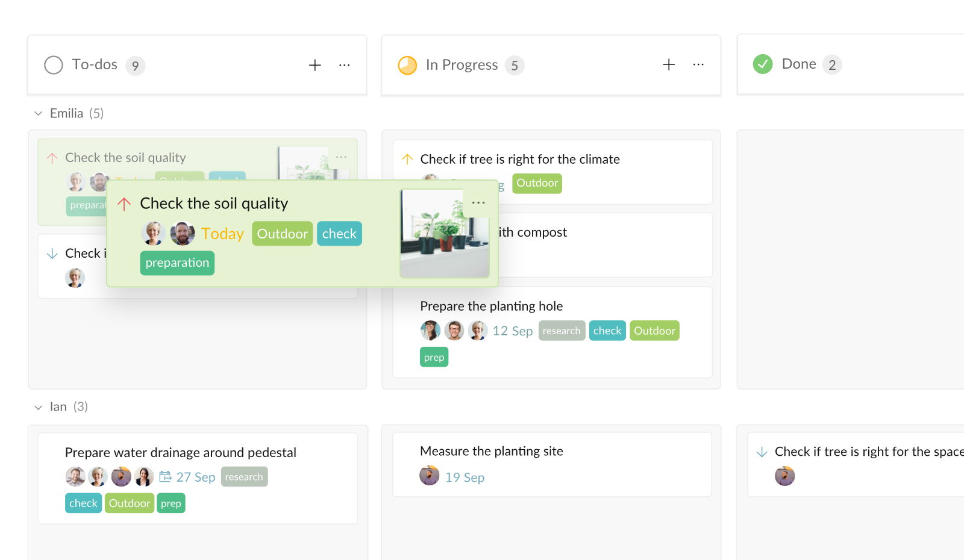This screenshot has height=560, width=964.
Task: Click the half-filled In Progress status icon
Action: (x=407, y=65)
